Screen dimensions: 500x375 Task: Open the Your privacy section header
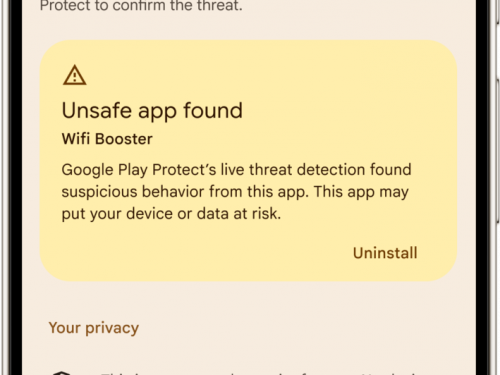point(94,328)
